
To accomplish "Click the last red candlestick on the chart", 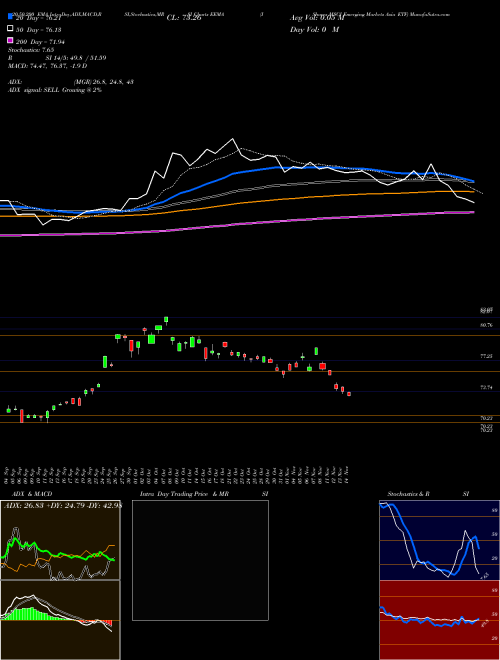I will (x=349, y=394).
